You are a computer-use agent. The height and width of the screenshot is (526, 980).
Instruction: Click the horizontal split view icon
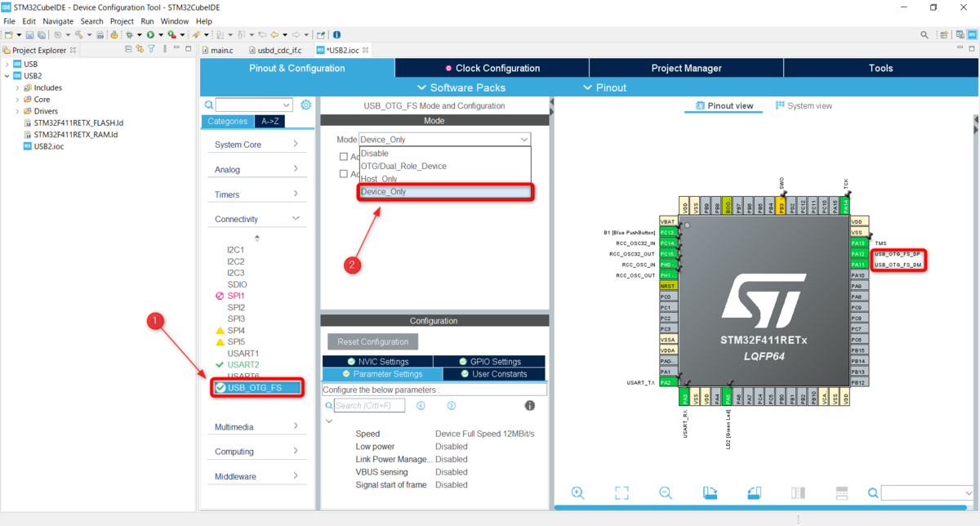coord(842,493)
